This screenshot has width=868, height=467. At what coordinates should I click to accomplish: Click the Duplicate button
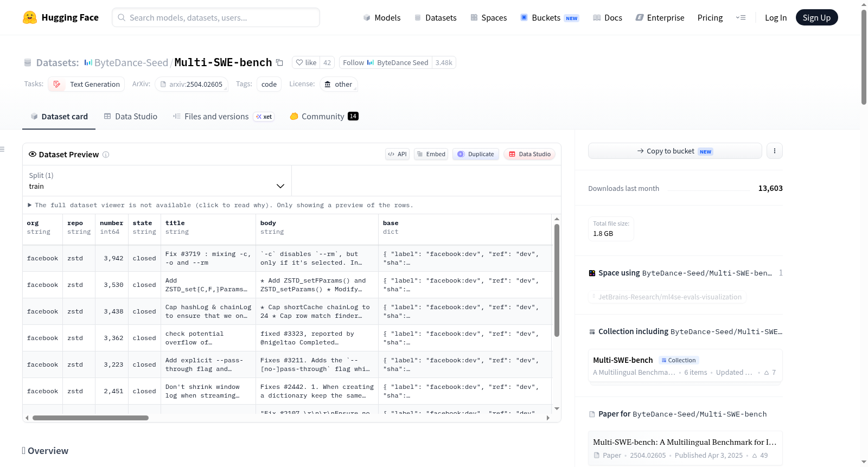point(475,154)
